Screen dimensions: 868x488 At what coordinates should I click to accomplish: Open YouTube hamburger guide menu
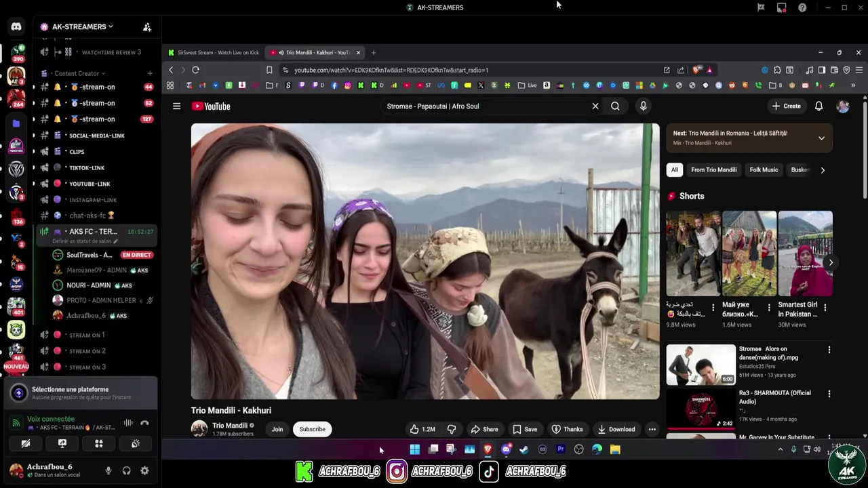pyautogui.click(x=176, y=106)
